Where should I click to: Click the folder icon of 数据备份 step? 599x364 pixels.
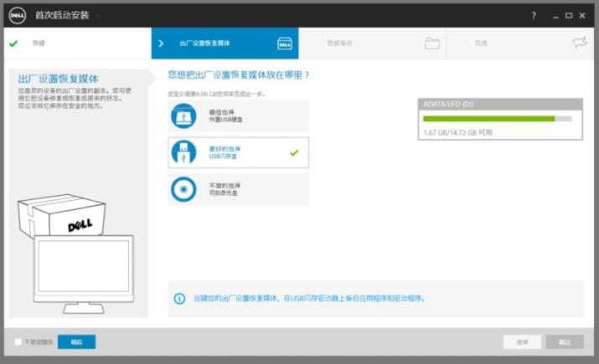[x=432, y=44]
